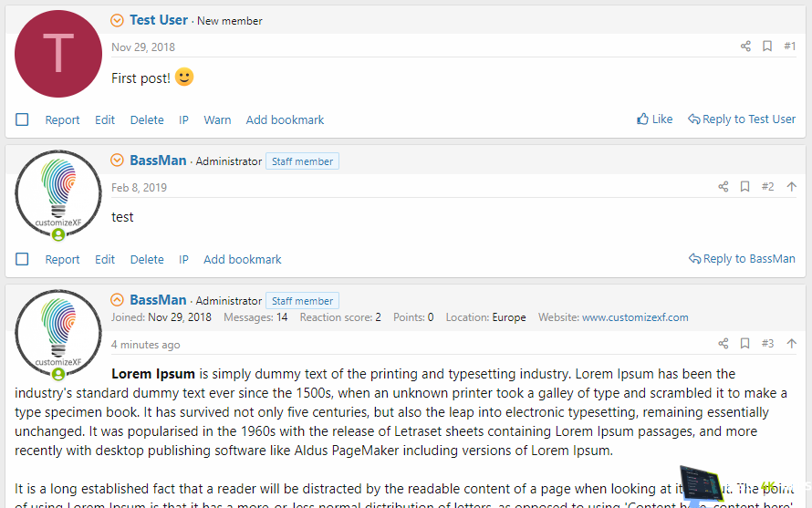Open Test User's avatar profile
The height and width of the screenshot is (508, 812).
[58, 54]
